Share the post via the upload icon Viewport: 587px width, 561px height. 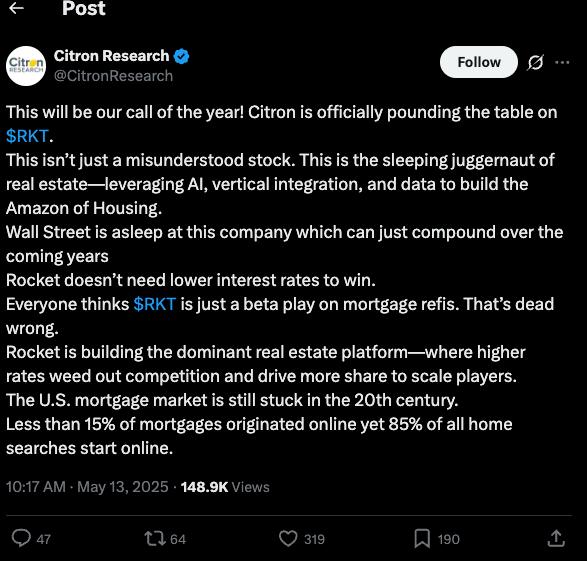[556, 539]
